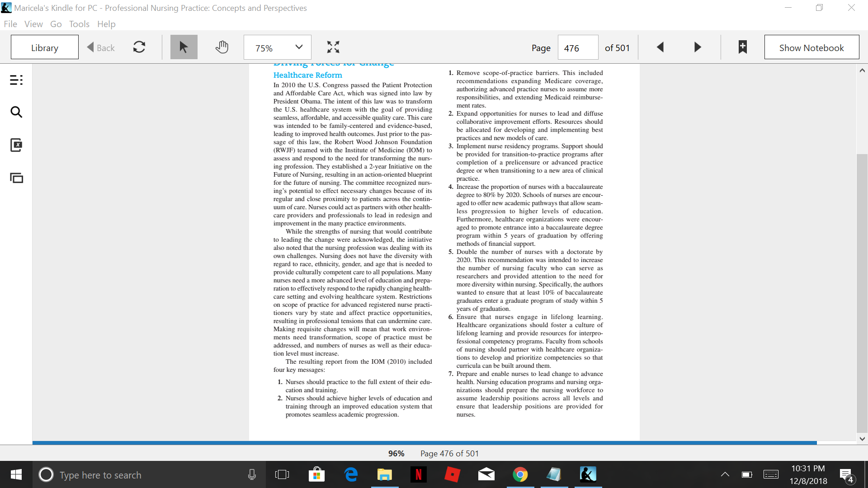Select the arrow pointer tool
The width and height of the screenshot is (868, 488).
coord(184,47)
